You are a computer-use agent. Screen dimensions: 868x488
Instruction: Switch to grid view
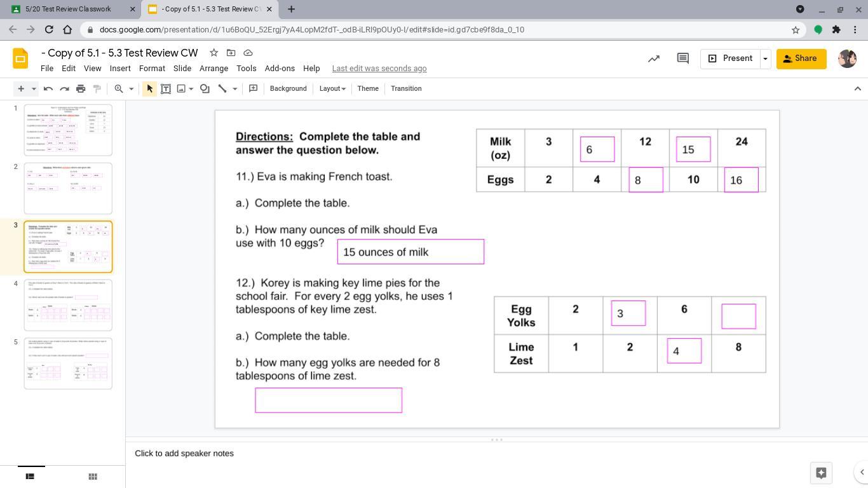point(93,477)
